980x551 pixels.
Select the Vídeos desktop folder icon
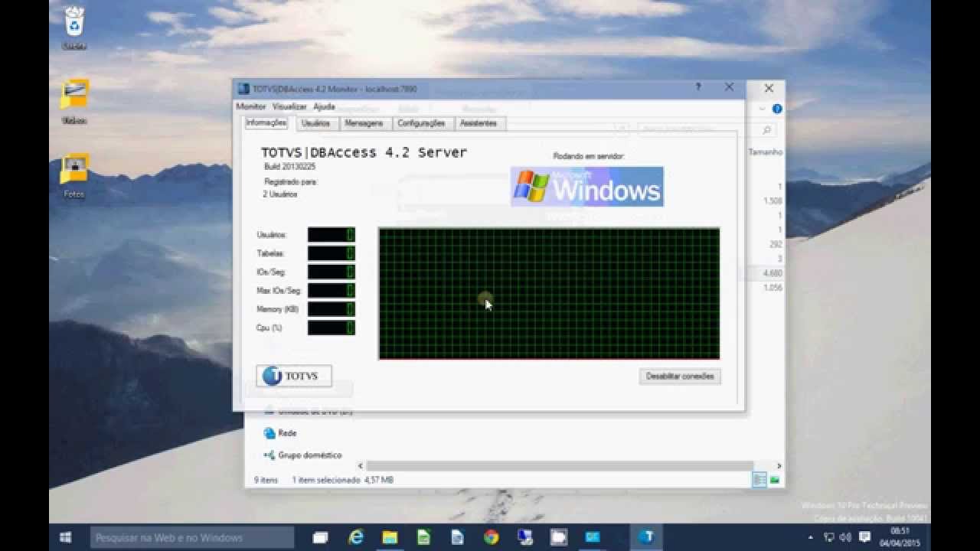coord(74,102)
